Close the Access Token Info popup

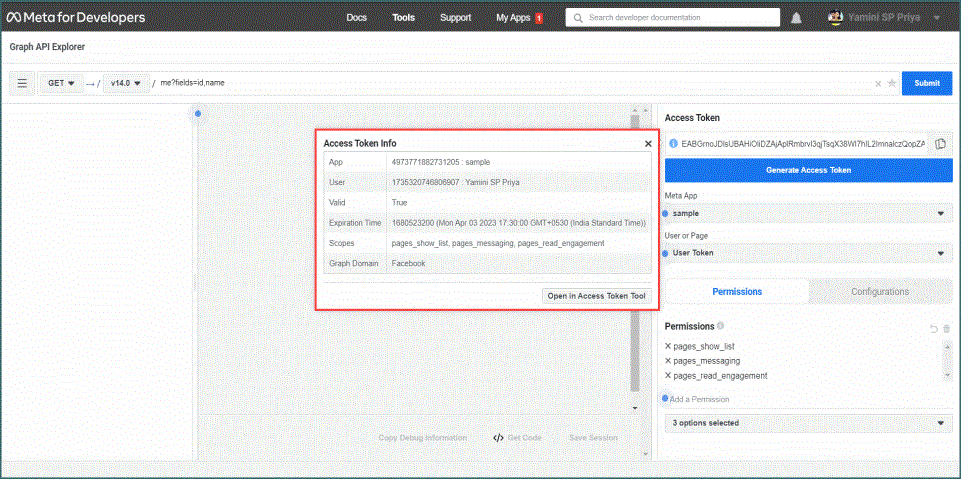click(648, 144)
